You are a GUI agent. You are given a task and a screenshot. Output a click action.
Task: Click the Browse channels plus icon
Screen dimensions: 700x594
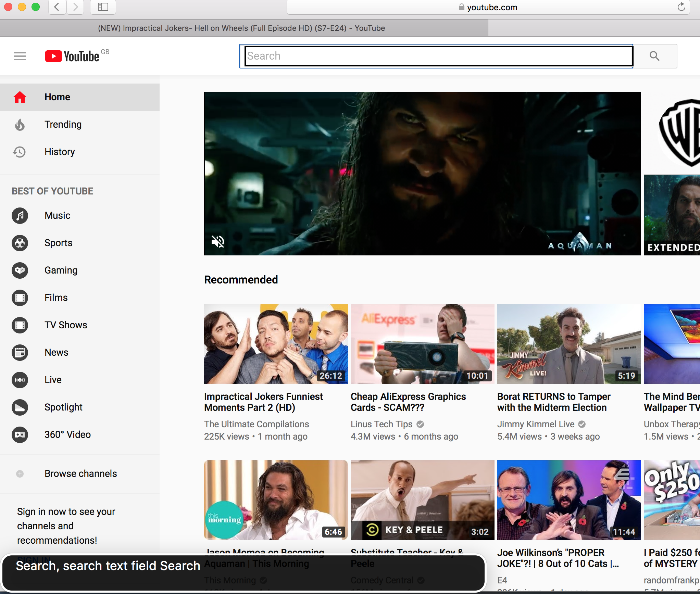coord(20,474)
